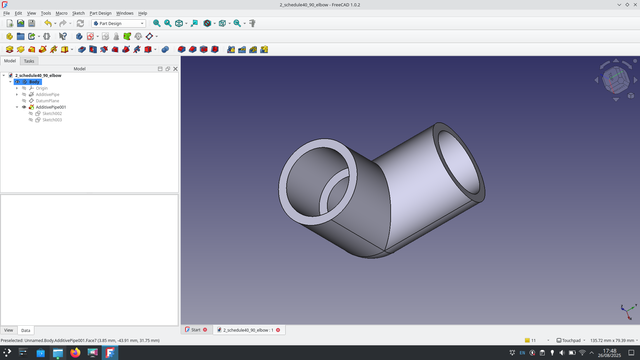Click the Create Sketch icon
Viewport: 640px width, 360px height.
coord(91,36)
